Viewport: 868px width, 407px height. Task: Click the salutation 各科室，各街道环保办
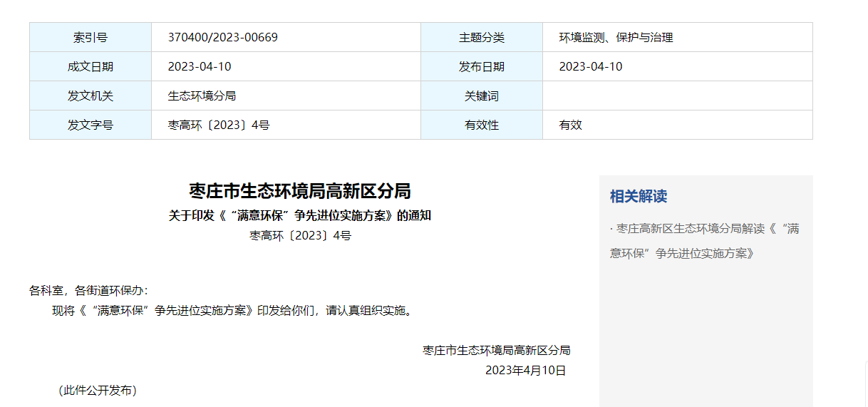(88, 291)
